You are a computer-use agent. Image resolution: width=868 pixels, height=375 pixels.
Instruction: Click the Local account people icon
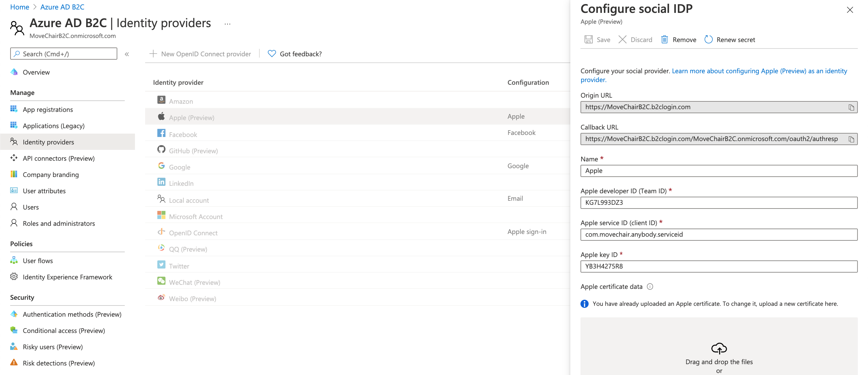[x=161, y=199]
